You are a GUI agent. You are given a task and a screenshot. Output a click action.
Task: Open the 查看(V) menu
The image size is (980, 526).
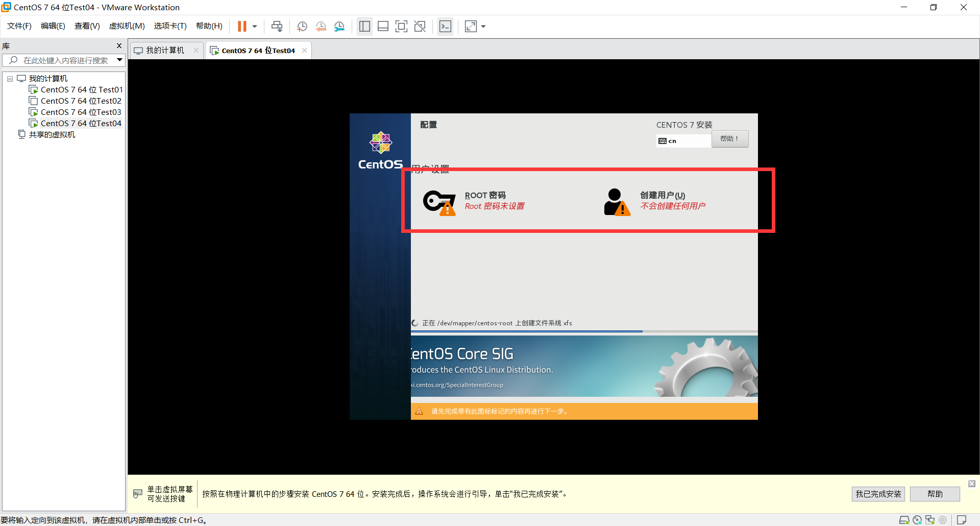87,26
